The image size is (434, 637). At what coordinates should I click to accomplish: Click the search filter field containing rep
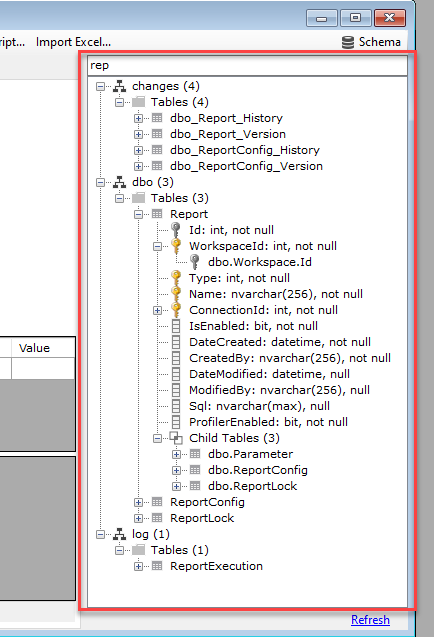[247, 65]
